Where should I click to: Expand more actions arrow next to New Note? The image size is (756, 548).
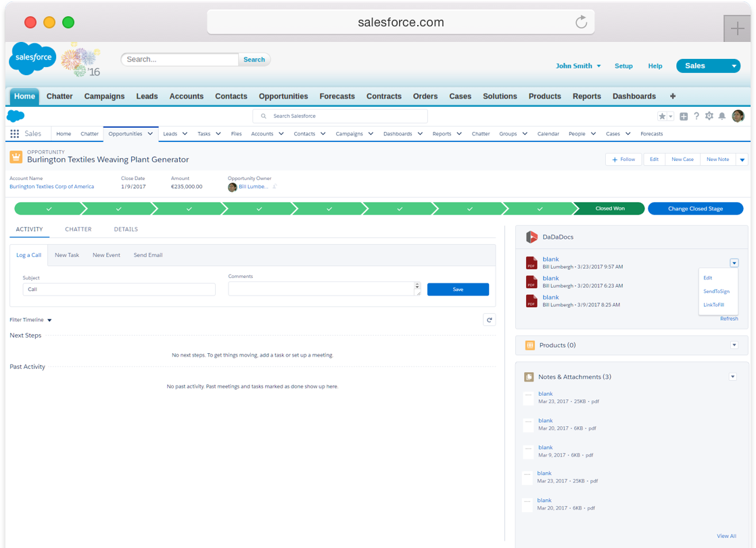[742, 160]
